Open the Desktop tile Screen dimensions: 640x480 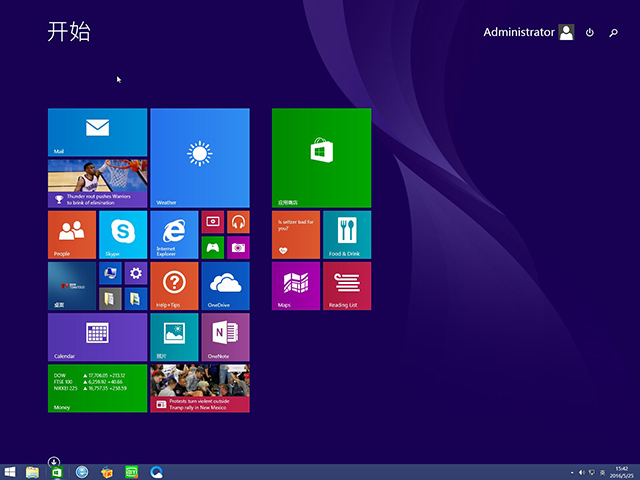point(72,286)
